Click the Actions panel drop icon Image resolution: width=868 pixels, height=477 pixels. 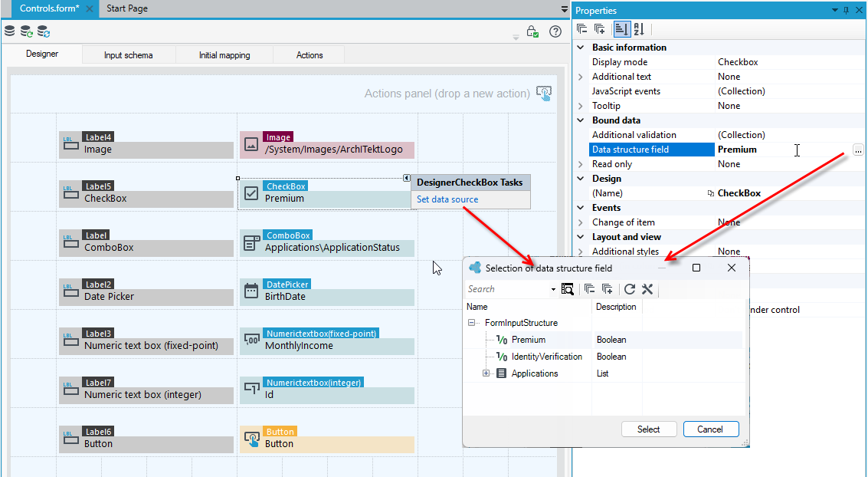coord(544,93)
